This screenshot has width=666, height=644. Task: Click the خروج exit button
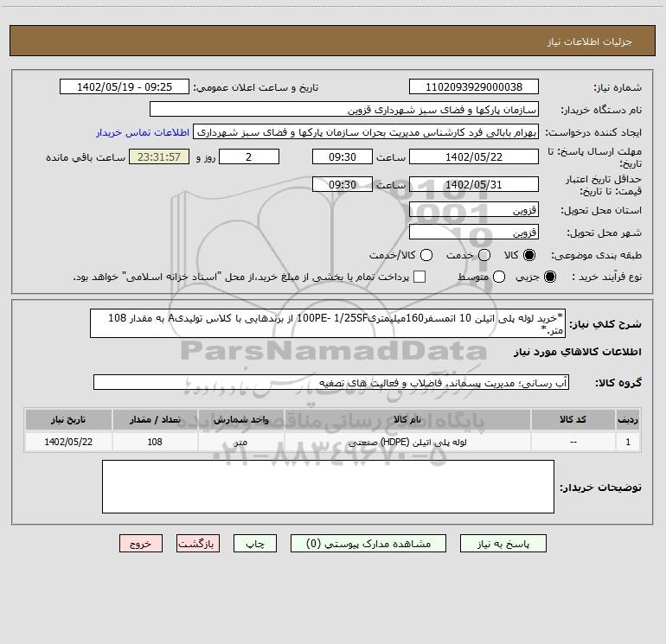click(141, 544)
